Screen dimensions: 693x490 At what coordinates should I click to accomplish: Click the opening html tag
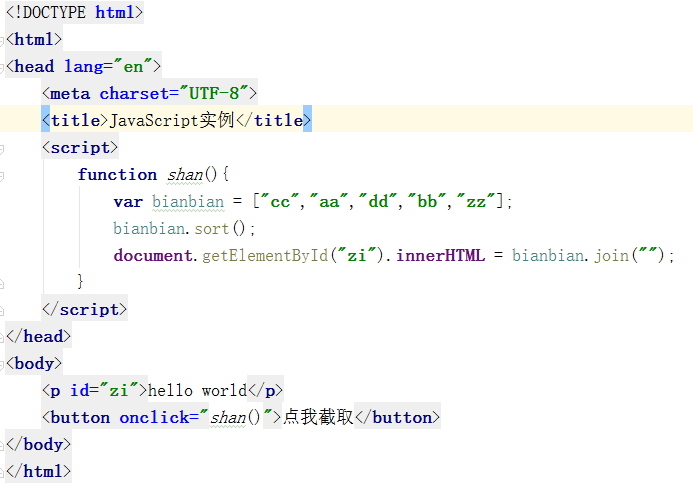[34, 40]
